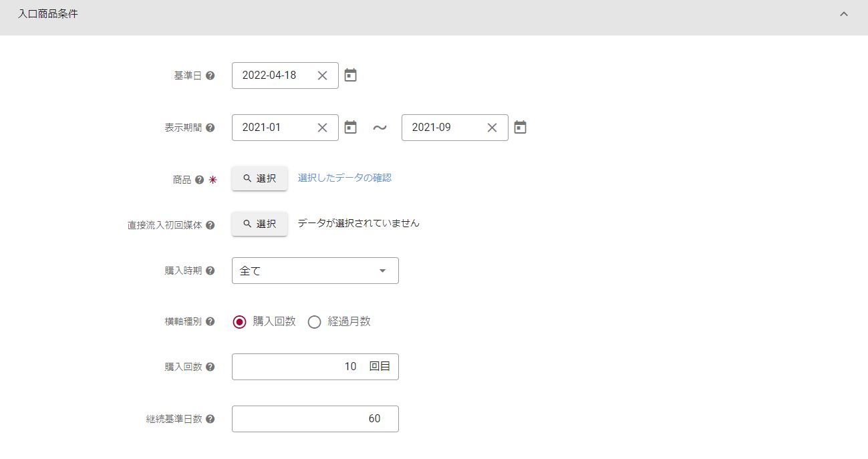The image size is (868, 459).
Task: Select the 購入回数 radio option
Action: click(x=240, y=322)
